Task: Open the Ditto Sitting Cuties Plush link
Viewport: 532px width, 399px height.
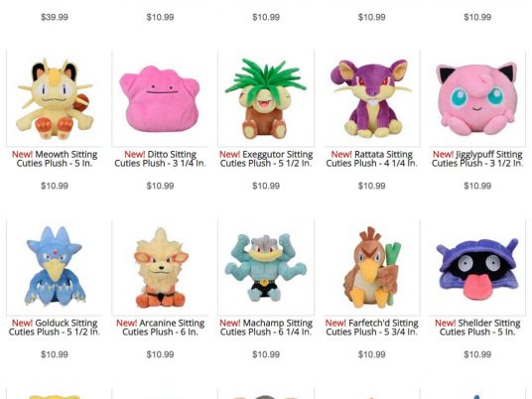Action: point(160,159)
